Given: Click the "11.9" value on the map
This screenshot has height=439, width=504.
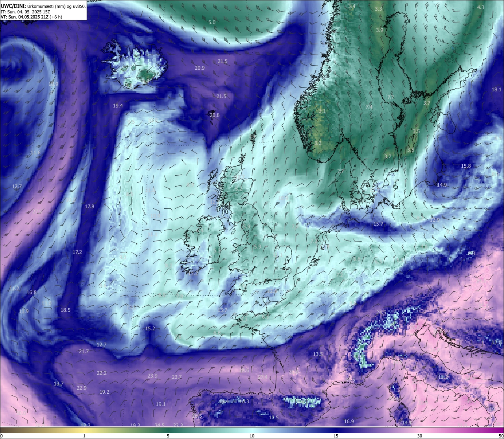Looking at the screenshot, I should pos(24,311).
